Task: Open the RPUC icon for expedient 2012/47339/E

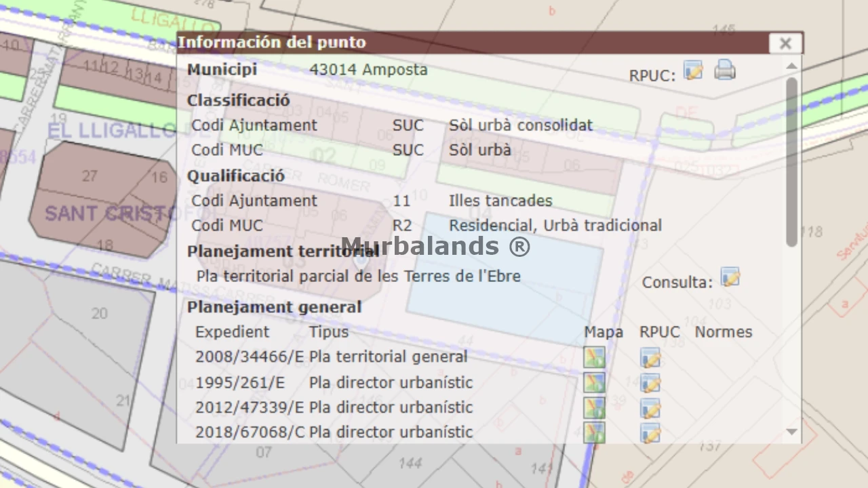Action: 650,408
